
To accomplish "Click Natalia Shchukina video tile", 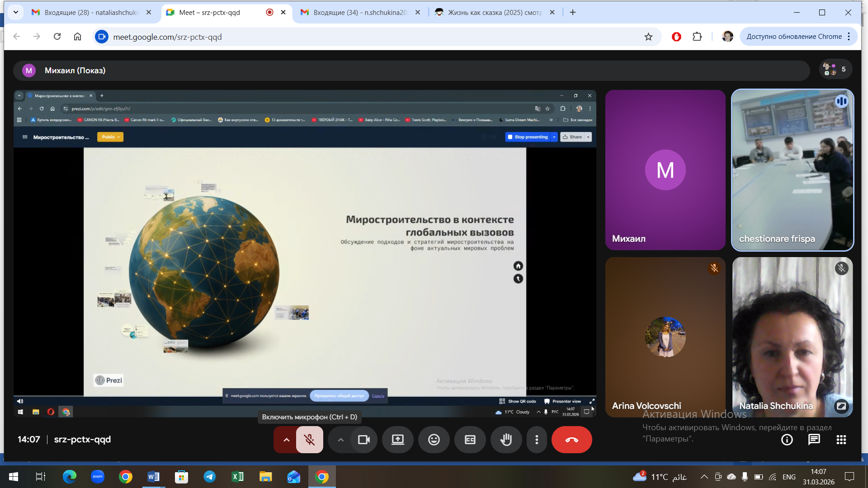I will tap(792, 337).
